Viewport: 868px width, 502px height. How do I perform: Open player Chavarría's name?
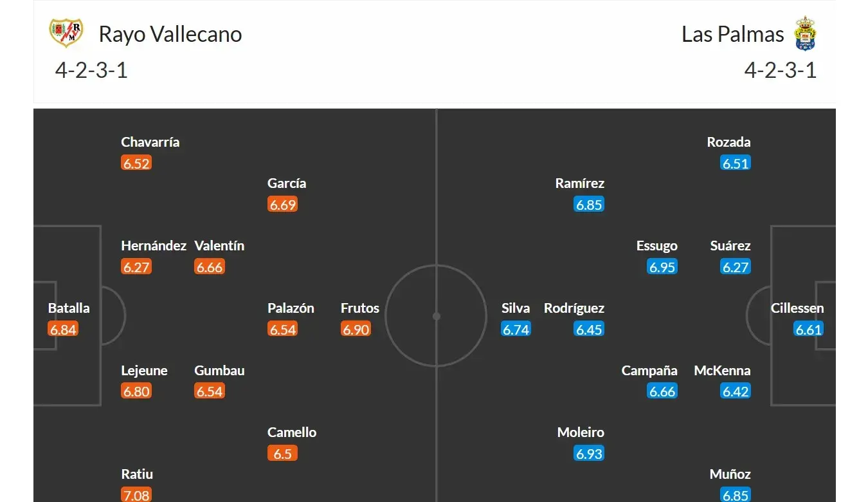click(150, 142)
